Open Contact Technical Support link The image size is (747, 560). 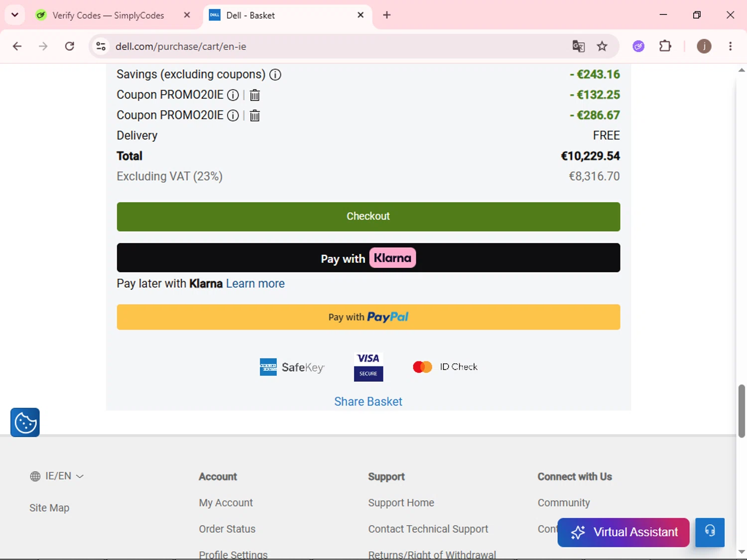click(428, 529)
